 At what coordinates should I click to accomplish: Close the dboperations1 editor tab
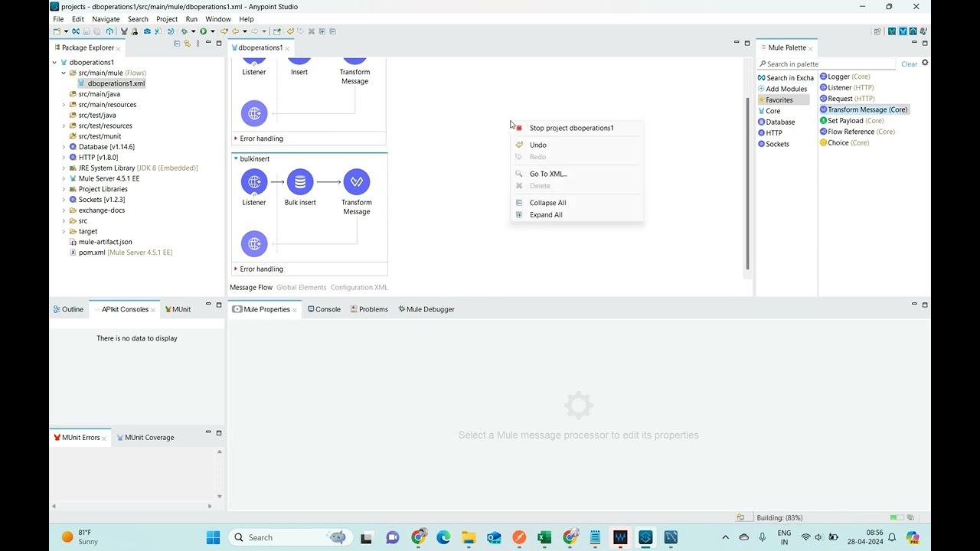(288, 48)
